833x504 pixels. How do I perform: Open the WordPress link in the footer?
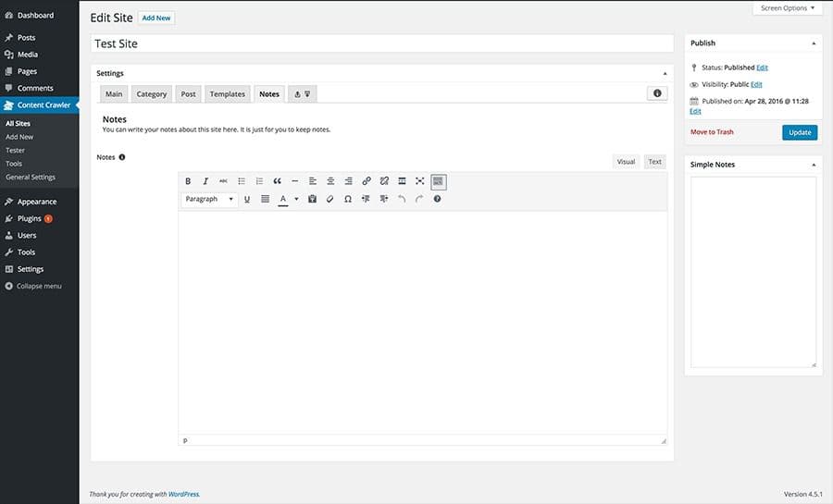[183, 495]
